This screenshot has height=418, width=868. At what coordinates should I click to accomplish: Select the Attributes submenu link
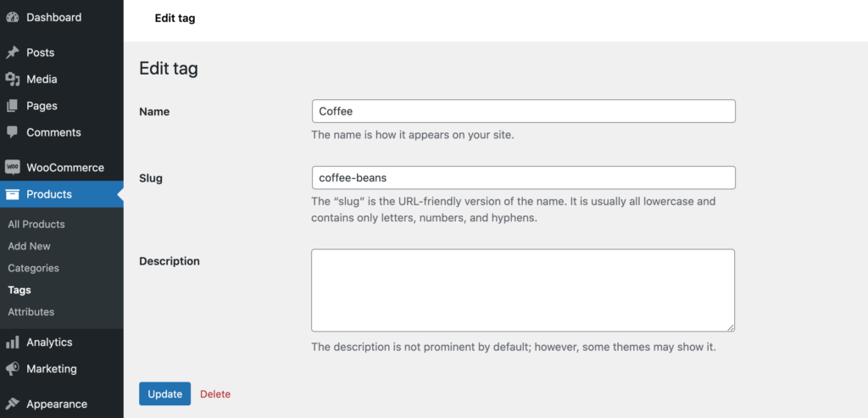point(31,312)
